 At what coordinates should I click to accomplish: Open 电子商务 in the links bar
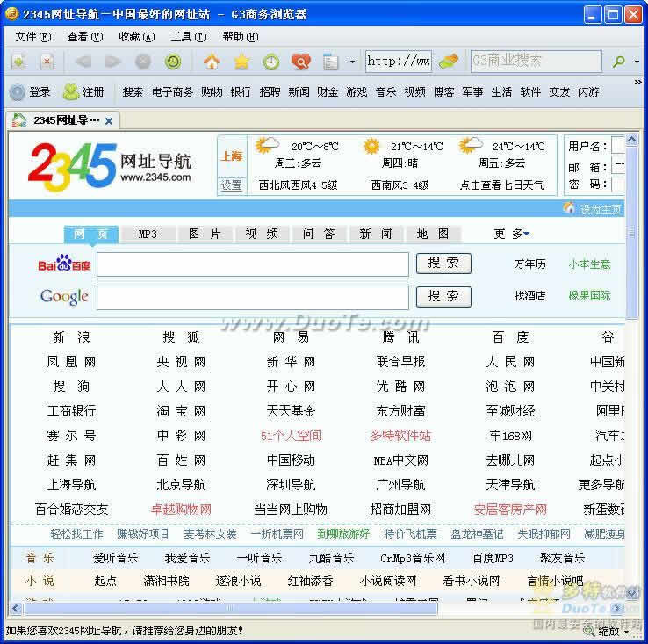coord(172,92)
